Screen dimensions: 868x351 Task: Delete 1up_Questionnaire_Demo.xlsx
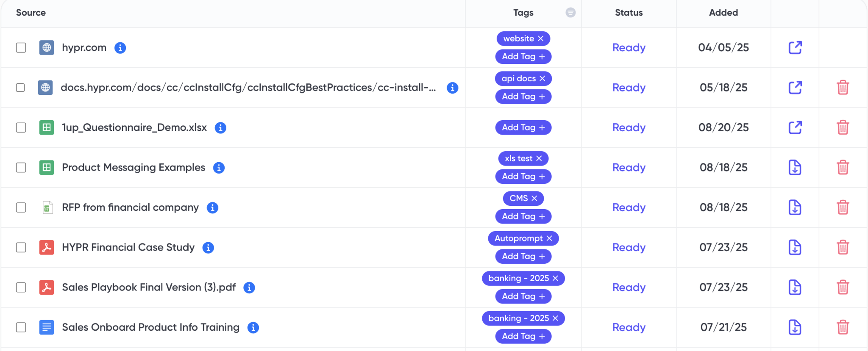click(843, 127)
